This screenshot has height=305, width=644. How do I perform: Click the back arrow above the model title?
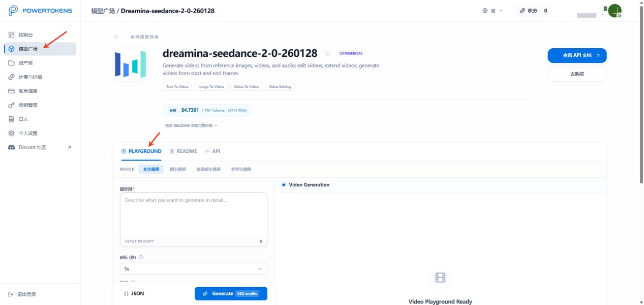click(116, 37)
